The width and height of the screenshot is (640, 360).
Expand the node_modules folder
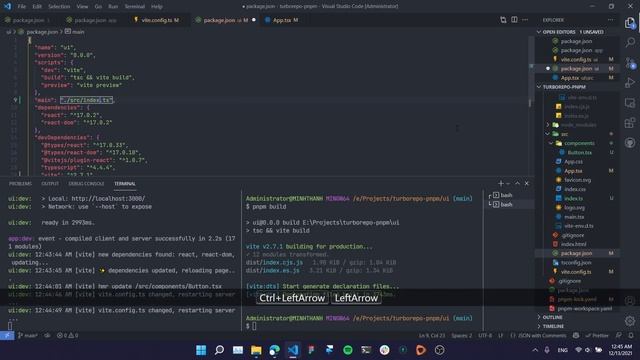(x=548, y=125)
